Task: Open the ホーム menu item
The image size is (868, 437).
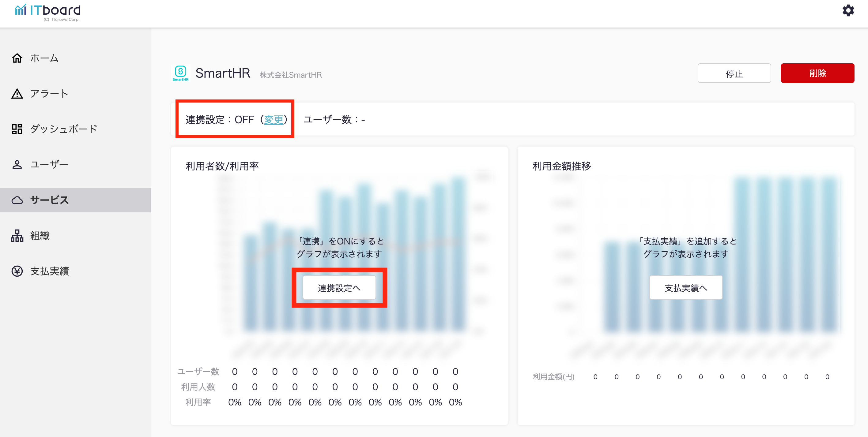Action: point(44,58)
